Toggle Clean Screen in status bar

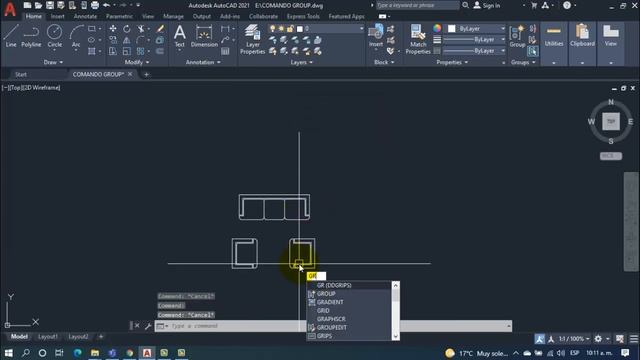(x=620, y=339)
